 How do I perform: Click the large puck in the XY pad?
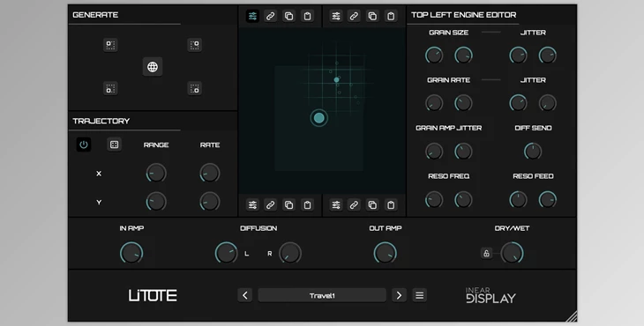point(318,118)
